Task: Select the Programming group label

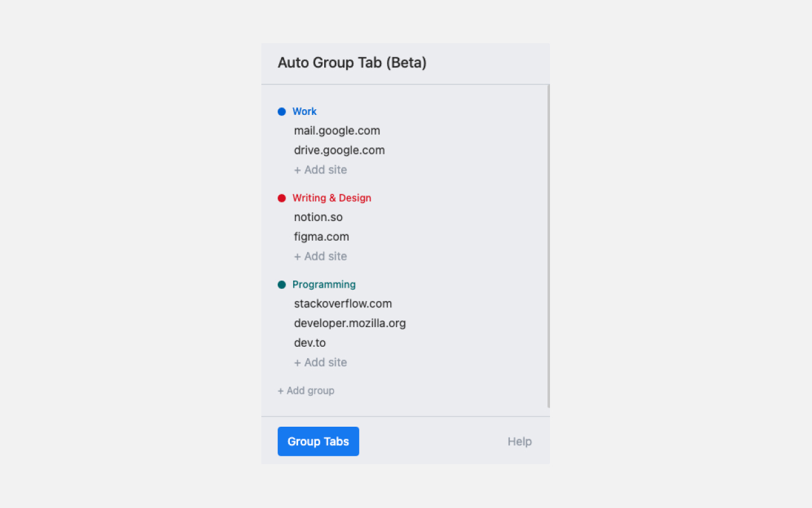Action: pos(324,284)
